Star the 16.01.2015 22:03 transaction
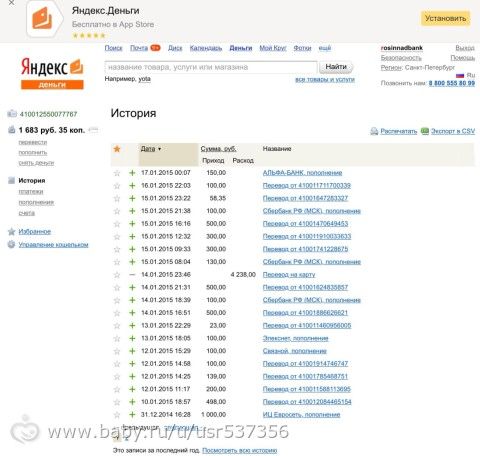Viewport: 480px width, 456px height. point(117,186)
